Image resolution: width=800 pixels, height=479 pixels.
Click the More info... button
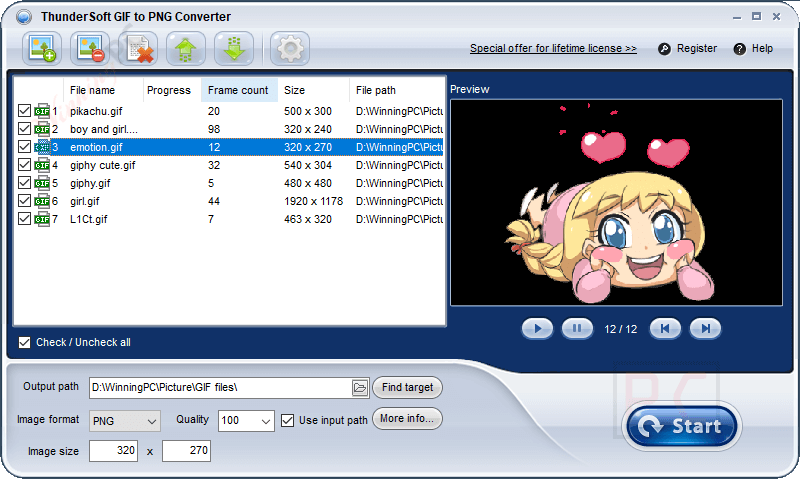407,419
